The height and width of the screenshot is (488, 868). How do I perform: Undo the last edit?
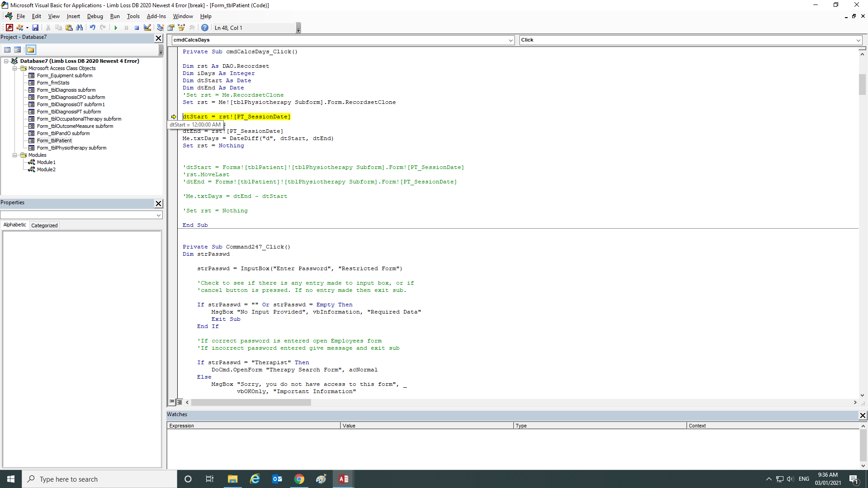92,28
